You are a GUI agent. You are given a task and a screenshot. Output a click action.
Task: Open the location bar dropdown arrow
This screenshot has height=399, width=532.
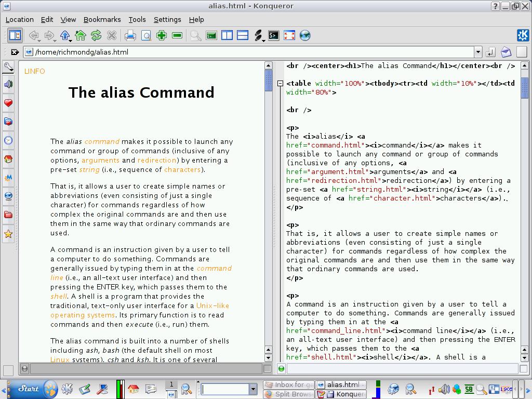point(479,52)
